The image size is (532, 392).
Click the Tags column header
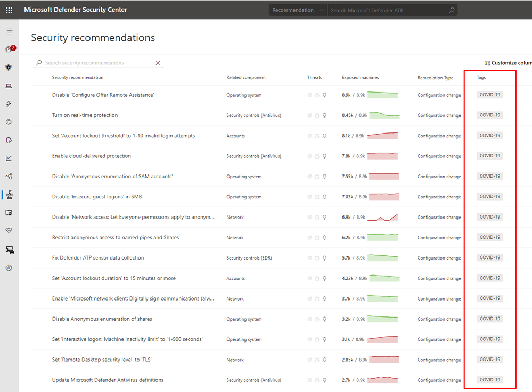(x=481, y=77)
